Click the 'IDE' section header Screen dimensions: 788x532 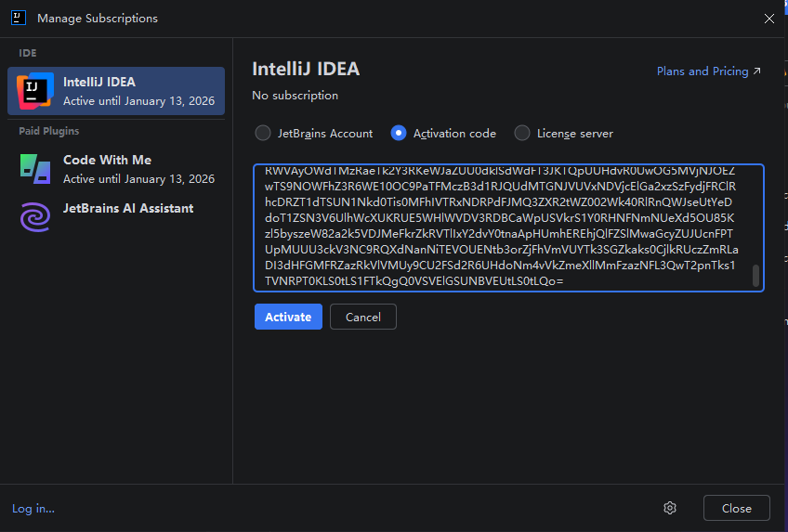point(28,53)
